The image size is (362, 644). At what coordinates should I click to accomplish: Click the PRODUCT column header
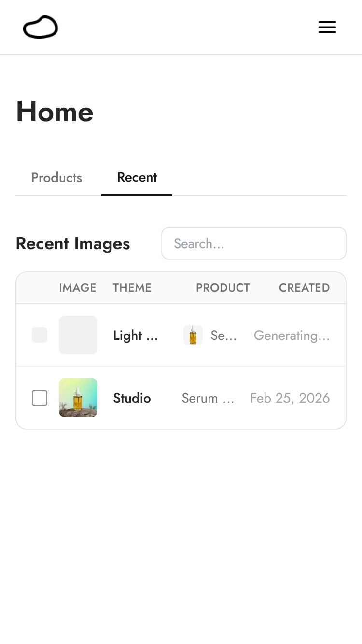[223, 288]
